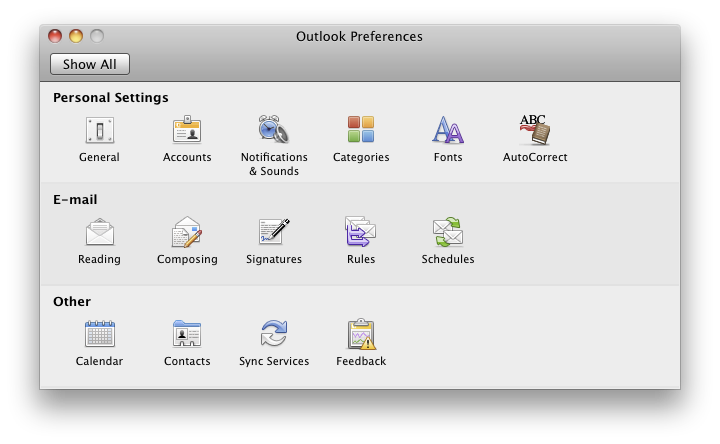Open Composing e-mail preferences
720x444 pixels.
click(x=187, y=233)
